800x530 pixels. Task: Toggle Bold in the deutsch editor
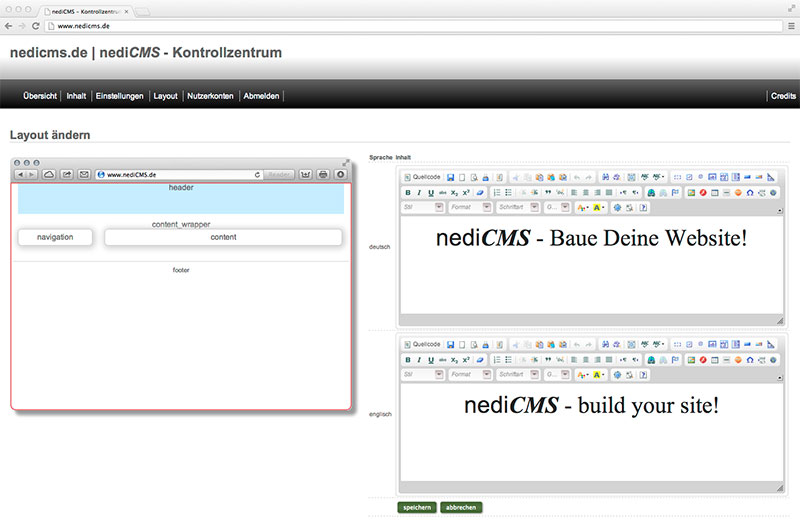[408, 193]
